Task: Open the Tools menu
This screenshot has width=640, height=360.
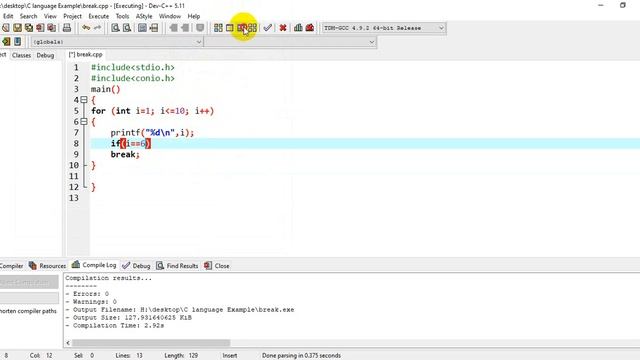Action: pos(122,16)
